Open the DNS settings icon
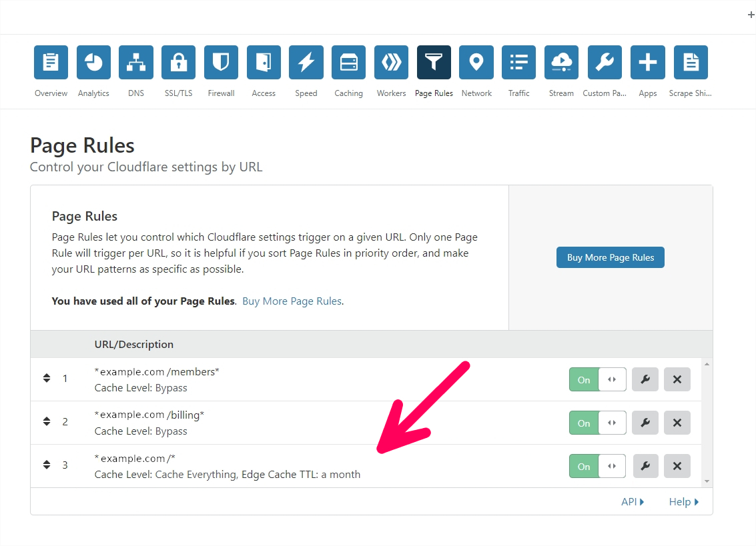The height and width of the screenshot is (546, 756). [136, 62]
